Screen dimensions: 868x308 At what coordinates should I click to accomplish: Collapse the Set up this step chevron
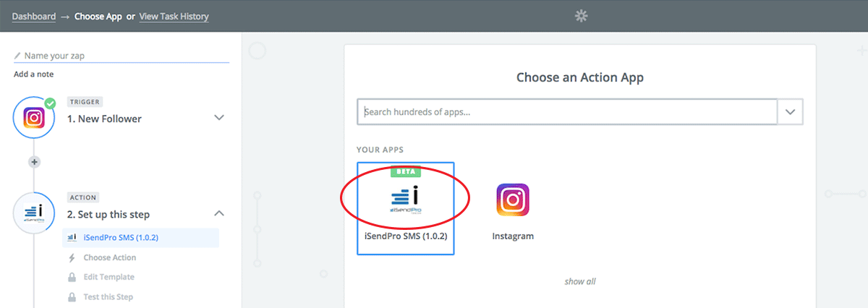point(219,213)
